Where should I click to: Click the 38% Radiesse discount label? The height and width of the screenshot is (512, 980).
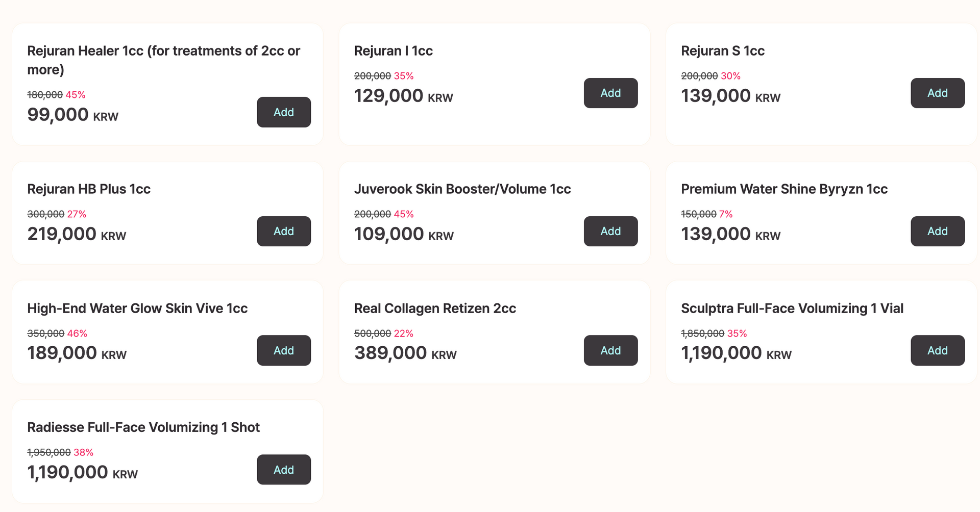[x=83, y=452]
